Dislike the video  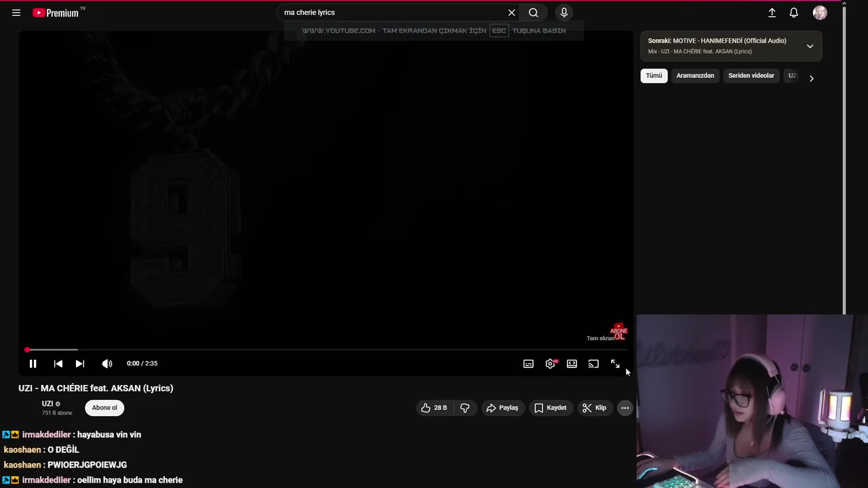click(x=465, y=408)
